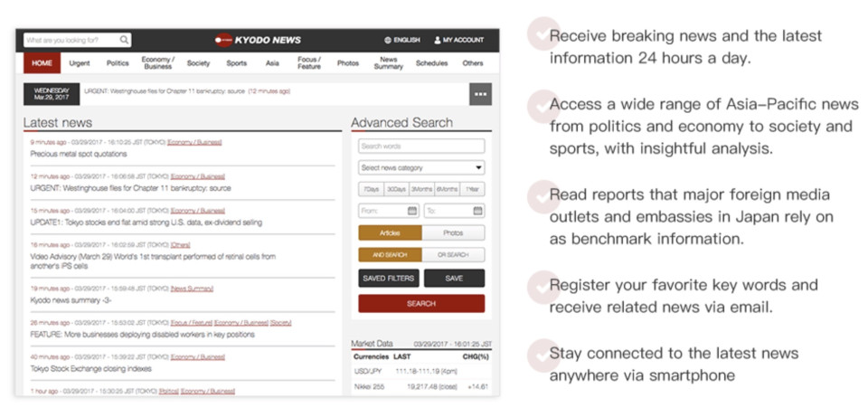Image resolution: width=868 pixels, height=417 pixels.
Task: Go to the Politics section
Action: (118, 63)
